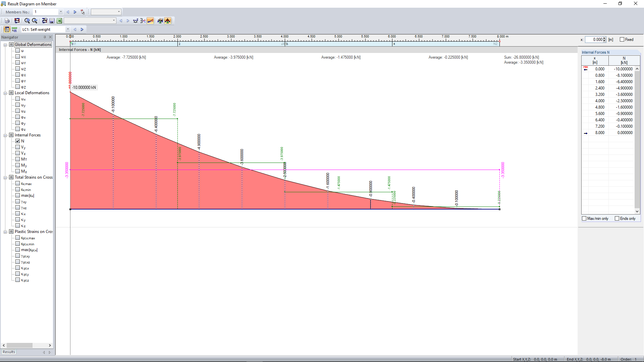Uncheck the N internal force checkbox
Viewport: 644px width, 362px height.
pyautogui.click(x=18, y=141)
